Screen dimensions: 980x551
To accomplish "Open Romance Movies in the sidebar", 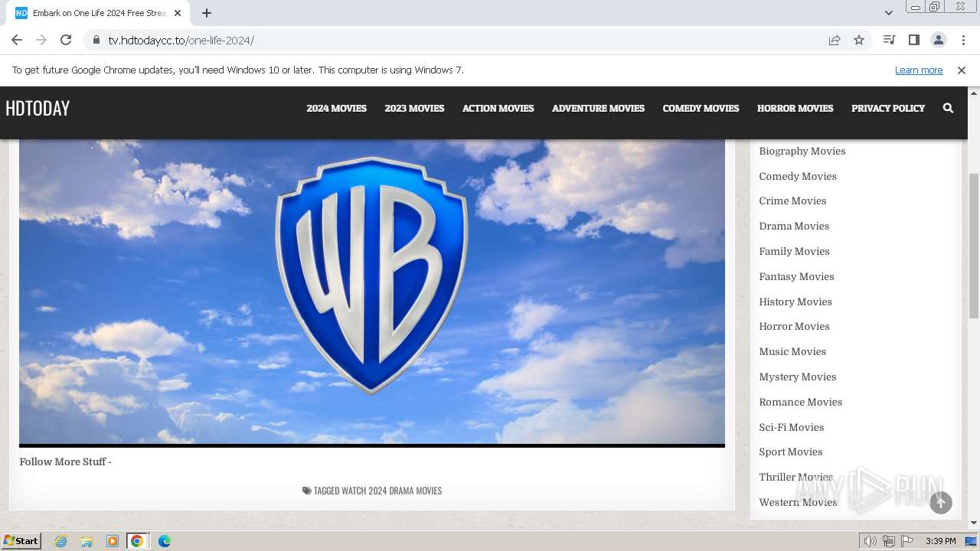I will pos(800,402).
